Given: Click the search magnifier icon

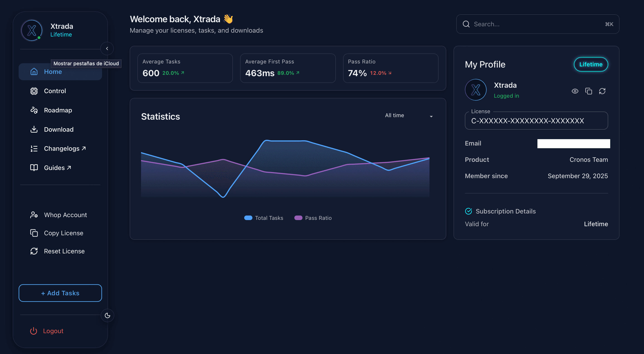Looking at the screenshot, I should [x=466, y=24].
